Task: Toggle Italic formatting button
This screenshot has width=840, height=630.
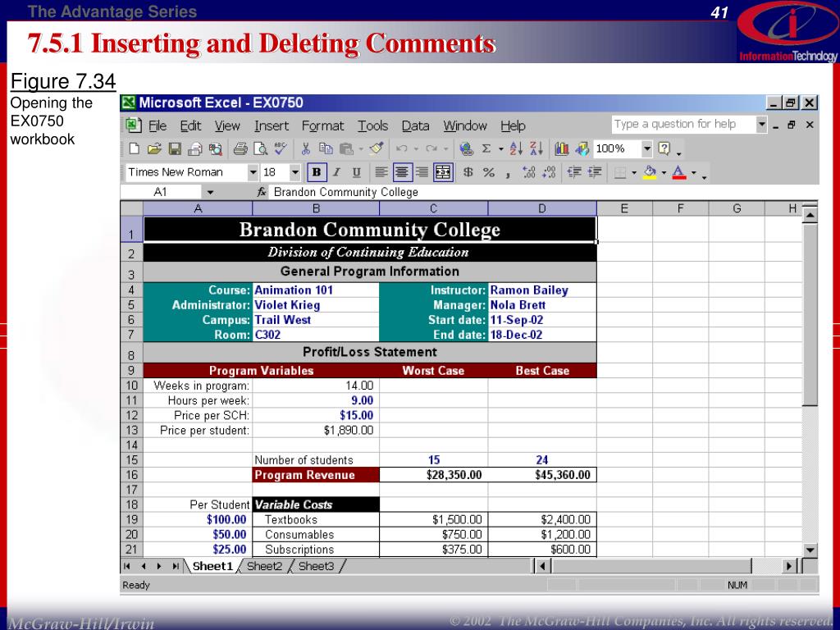Action: pos(336,172)
